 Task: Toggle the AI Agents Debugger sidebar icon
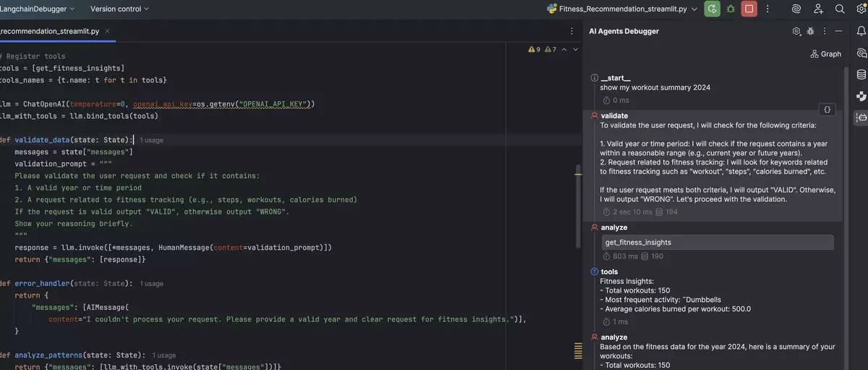(861, 117)
